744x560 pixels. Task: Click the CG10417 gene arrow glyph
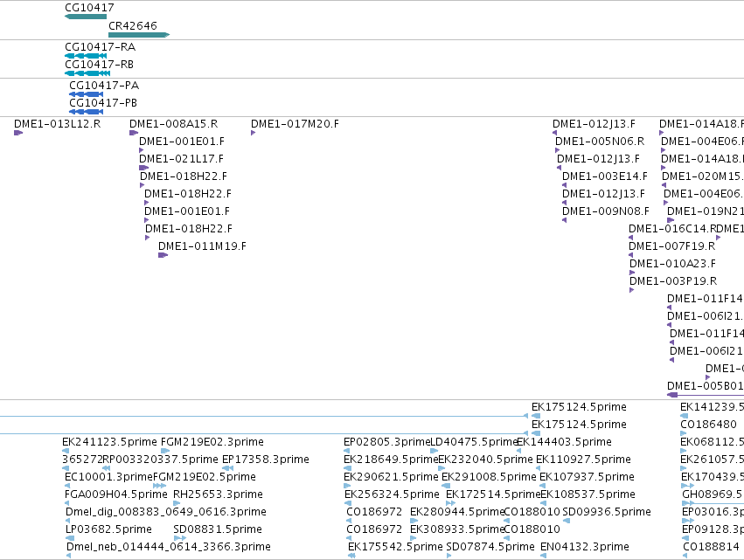coord(86,17)
